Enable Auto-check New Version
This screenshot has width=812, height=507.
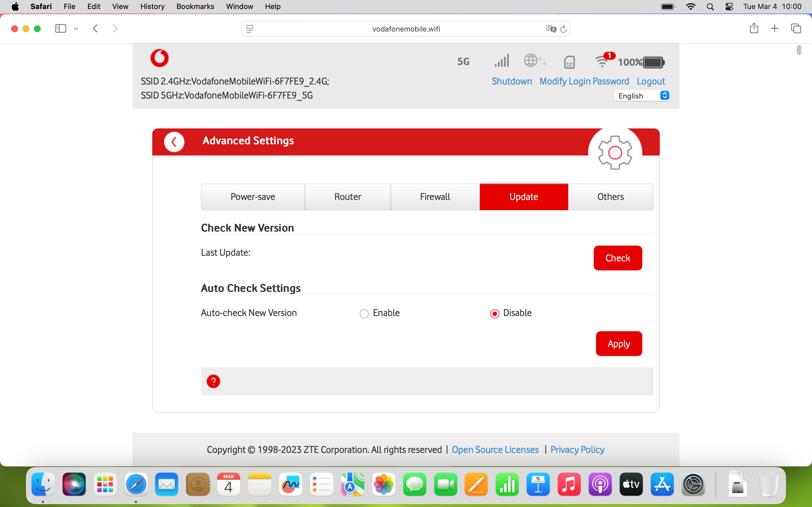click(x=364, y=313)
